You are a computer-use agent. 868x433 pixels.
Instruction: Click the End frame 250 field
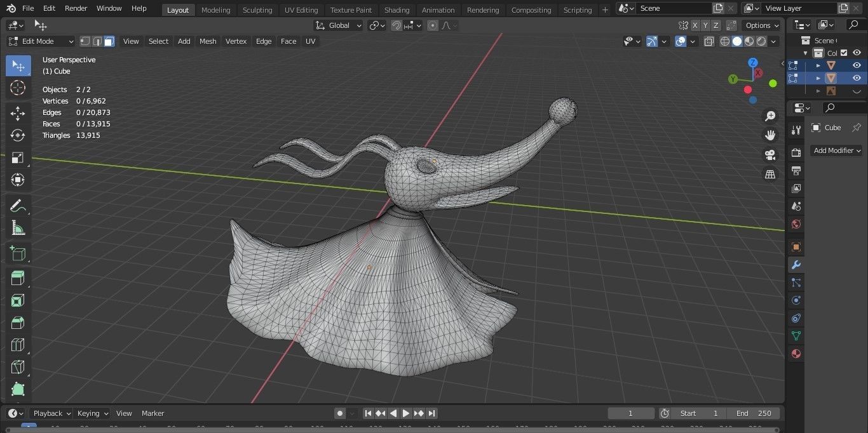click(x=754, y=413)
